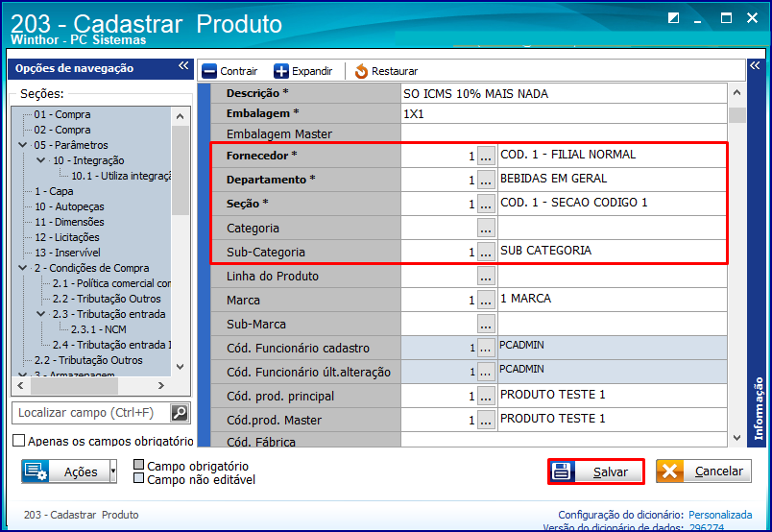Image resolution: width=772 pixels, height=532 pixels.
Task: Open Departamento lookup ellipsis button
Action: point(486,180)
